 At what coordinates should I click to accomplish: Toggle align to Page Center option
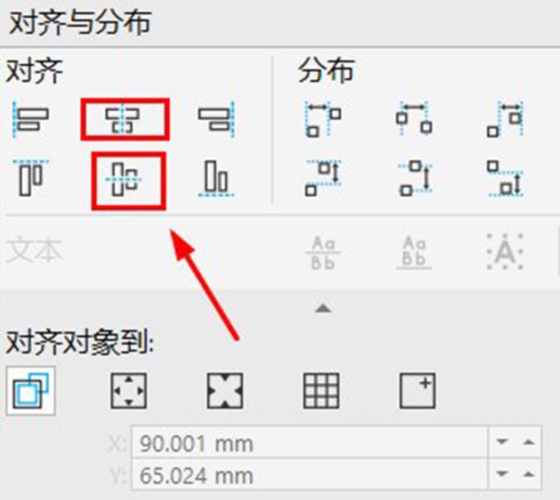[225, 391]
